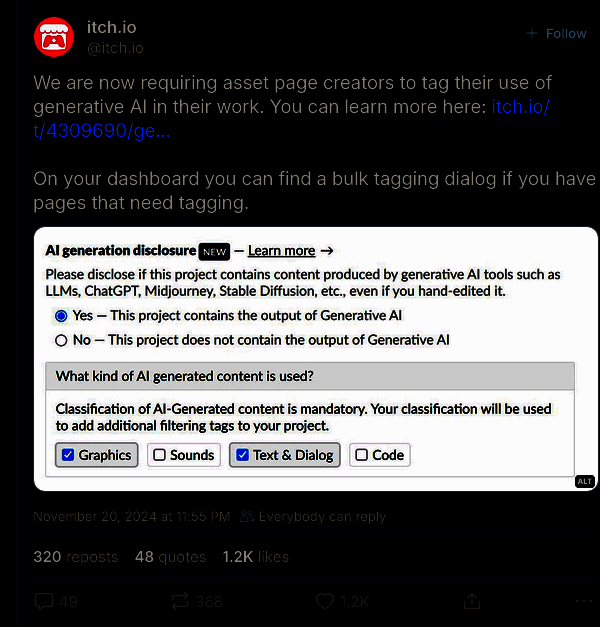
Task: Show image description via ALT badge
Action: pyautogui.click(x=585, y=481)
